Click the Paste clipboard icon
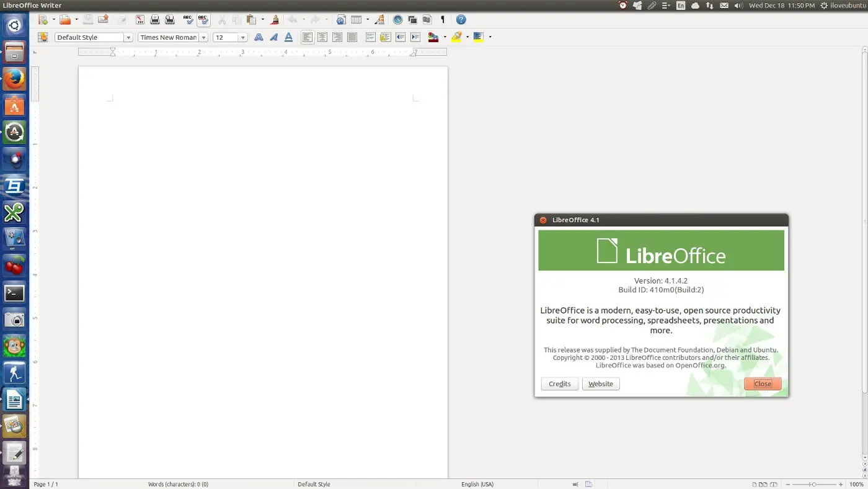The height and width of the screenshot is (489, 868). point(251,20)
